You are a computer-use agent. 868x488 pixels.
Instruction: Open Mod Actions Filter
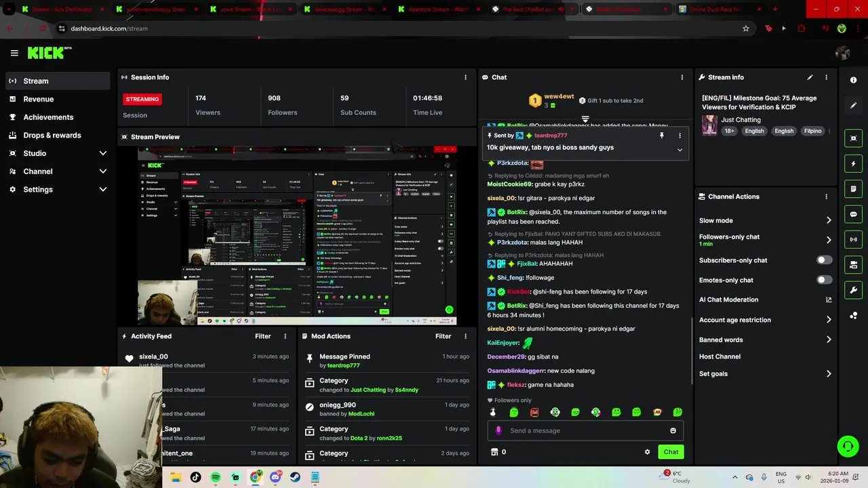click(x=443, y=336)
